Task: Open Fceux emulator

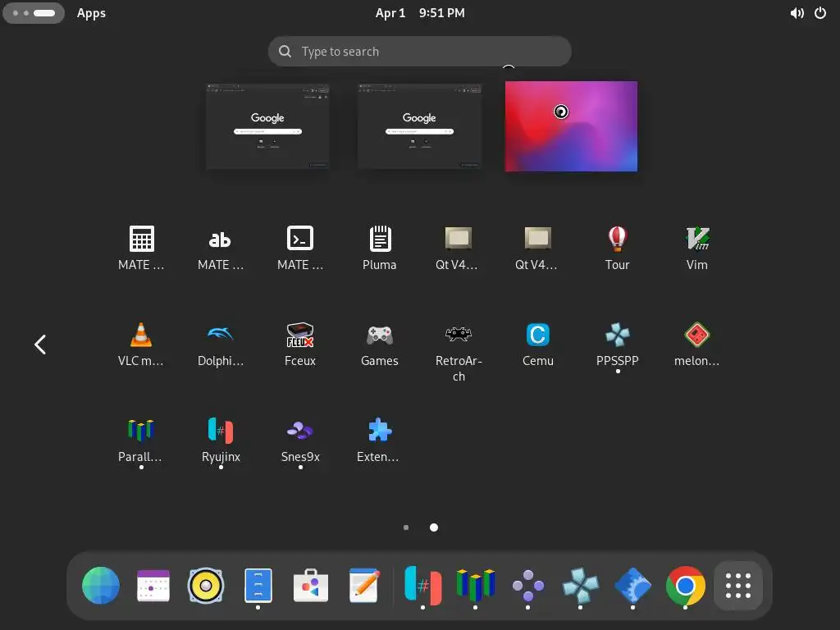Action: (300, 344)
